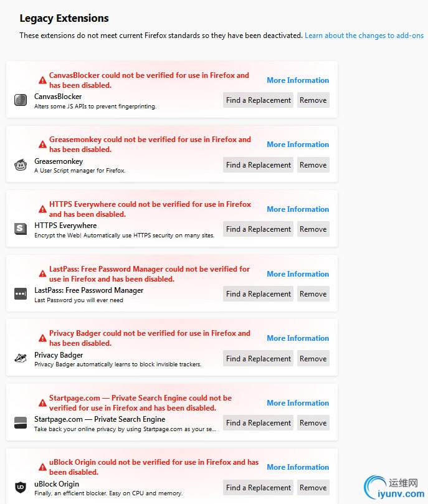Viewport: 428px width, 504px height.
Task: Remove the Startpage.com search extension
Action: coord(313,423)
